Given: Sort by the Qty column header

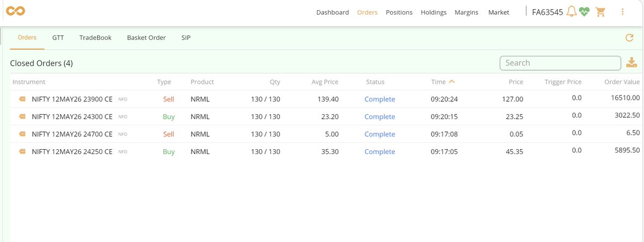Looking at the screenshot, I should (275, 82).
